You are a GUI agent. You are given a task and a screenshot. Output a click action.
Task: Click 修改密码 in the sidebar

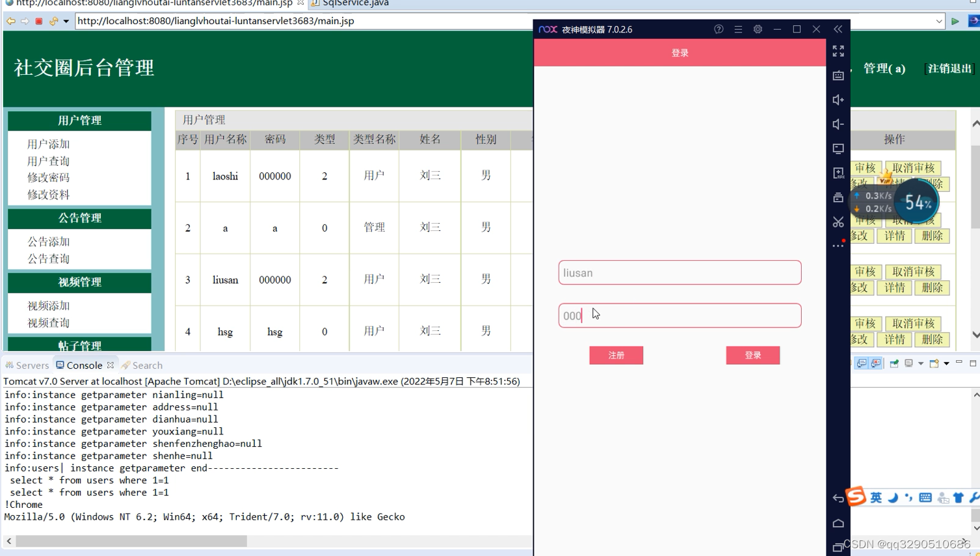pyautogui.click(x=48, y=178)
